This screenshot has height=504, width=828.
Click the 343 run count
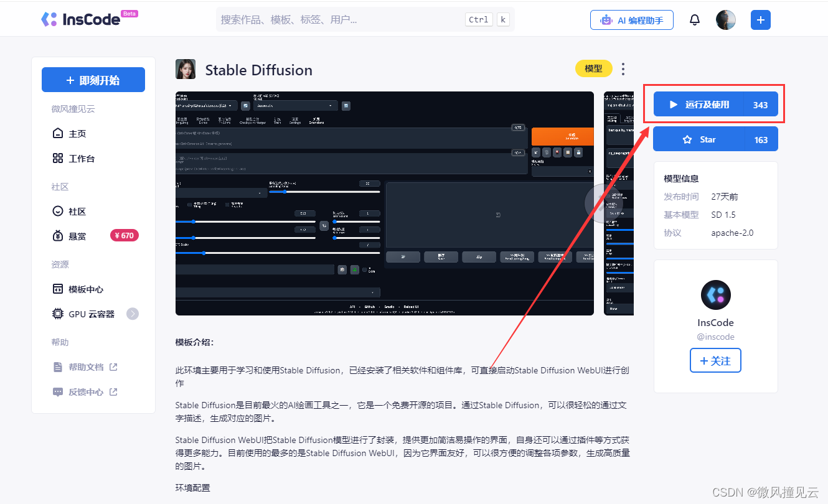[760, 105]
